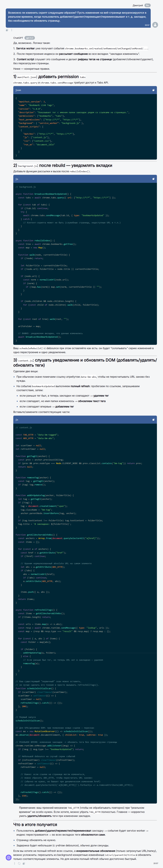Click the ChatGPT logo avatar at the bottom
Viewport: 163px width, 868px height.
tap(8, 858)
